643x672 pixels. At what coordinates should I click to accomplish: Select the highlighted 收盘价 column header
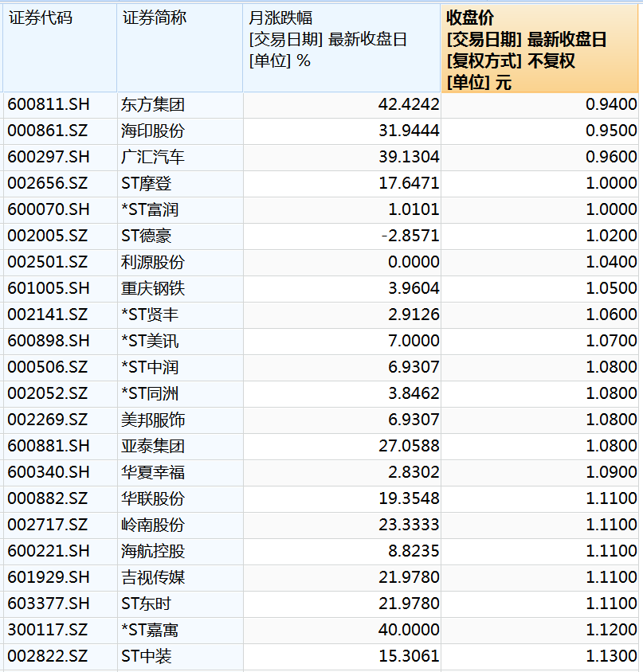pyautogui.click(x=539, y=48)
